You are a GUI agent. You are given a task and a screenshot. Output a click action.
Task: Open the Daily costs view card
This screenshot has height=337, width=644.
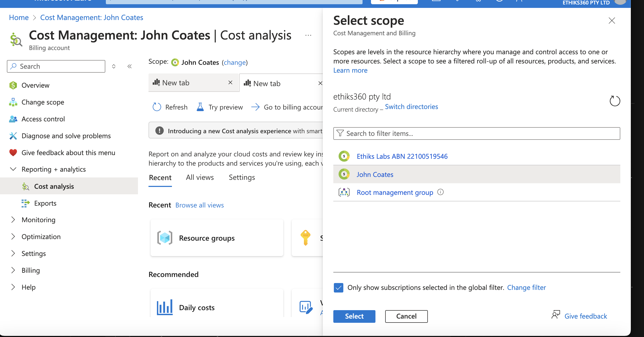[217, 303]
